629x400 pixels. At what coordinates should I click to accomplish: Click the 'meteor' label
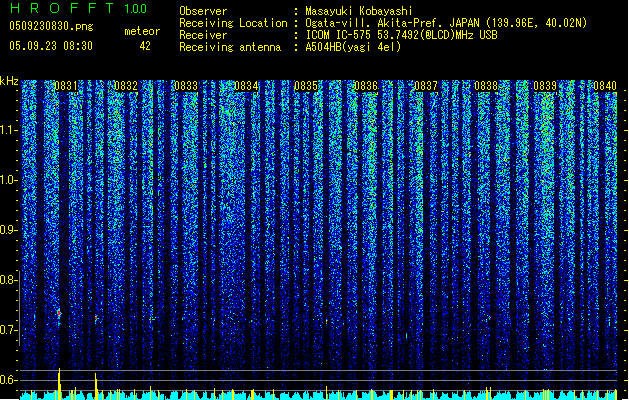tap(142, 31)
